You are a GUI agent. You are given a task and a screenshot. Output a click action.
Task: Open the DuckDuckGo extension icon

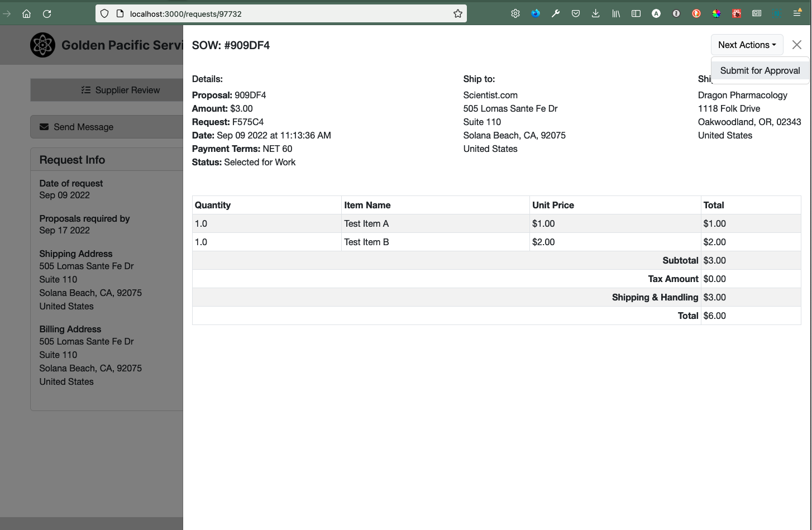(x=696, y=13)
